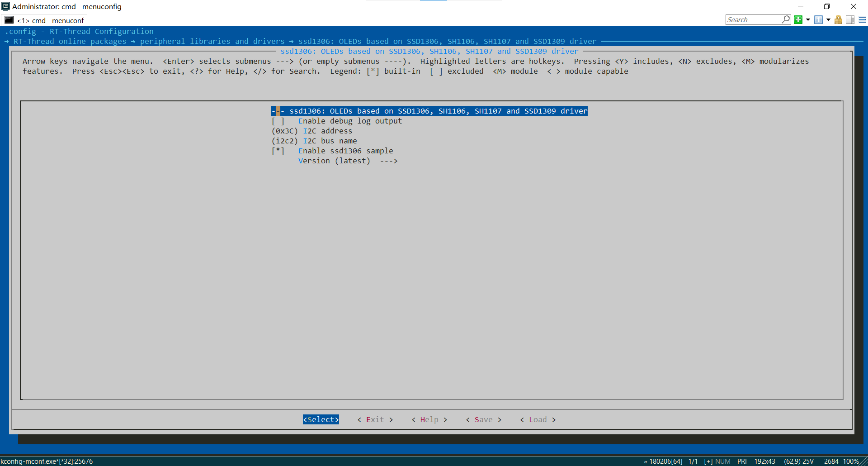Open the dropdown arrow beside the console list icon
The height and width of the screenshot is (466, 868).
coord(828,20)
